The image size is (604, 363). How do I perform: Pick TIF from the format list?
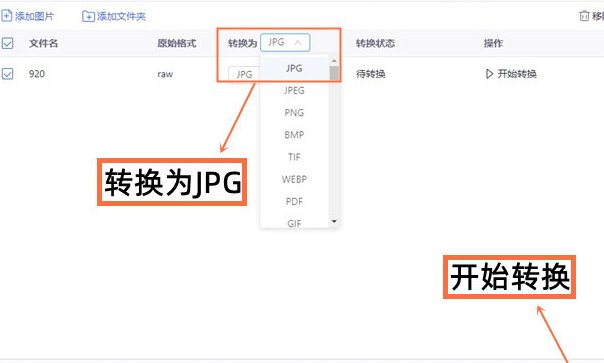[x=294, y=157]
